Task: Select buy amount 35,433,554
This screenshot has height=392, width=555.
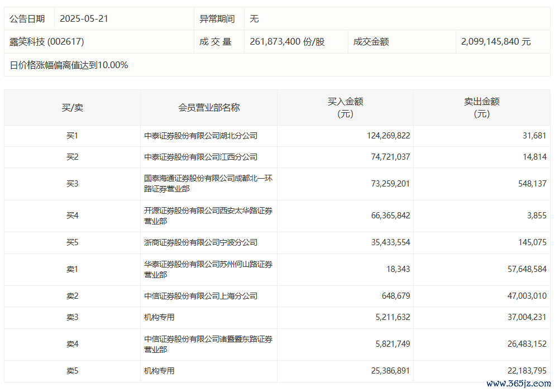Action: [x=390, y=242]
